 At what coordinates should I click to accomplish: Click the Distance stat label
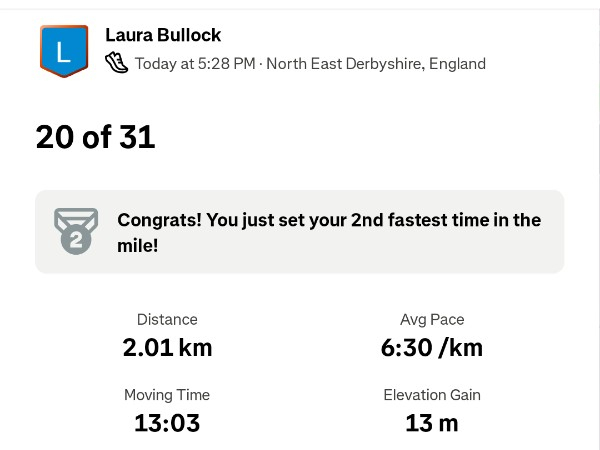point(167,319)
